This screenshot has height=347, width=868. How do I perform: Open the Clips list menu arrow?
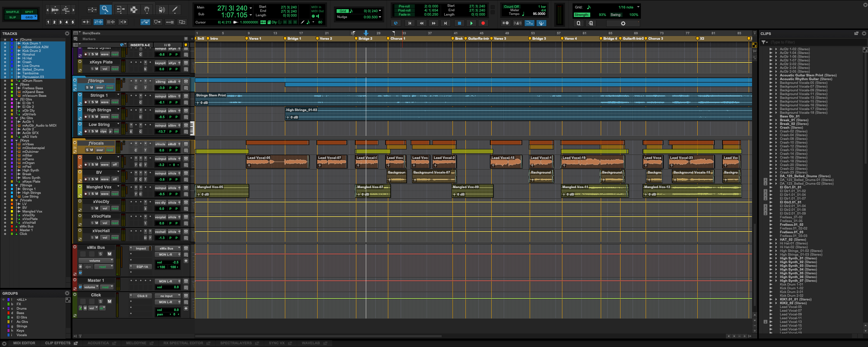(x=864, y=34)
